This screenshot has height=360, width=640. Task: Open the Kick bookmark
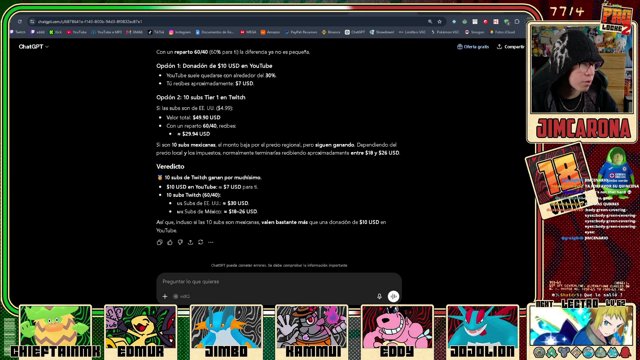(56, 32)
